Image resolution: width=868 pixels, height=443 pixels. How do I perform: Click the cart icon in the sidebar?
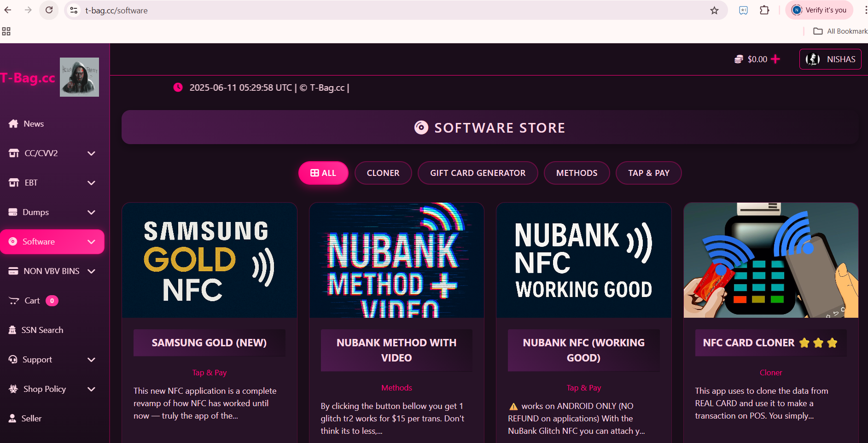(14, 301)
